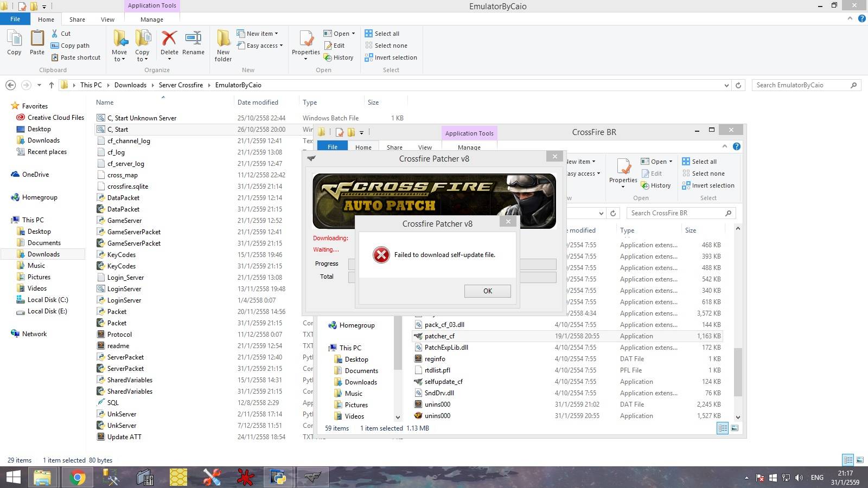Click the Up one level arrow

pyautogui.click(x=51, y=85)
